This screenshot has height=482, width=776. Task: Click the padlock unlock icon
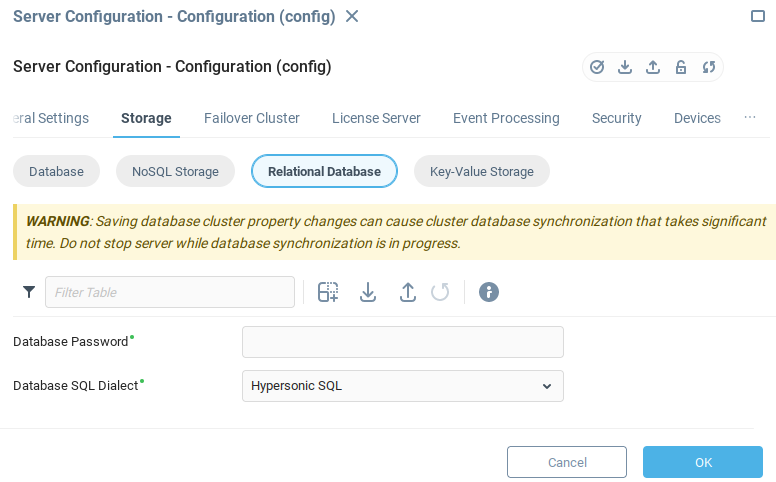click(681, 67)
